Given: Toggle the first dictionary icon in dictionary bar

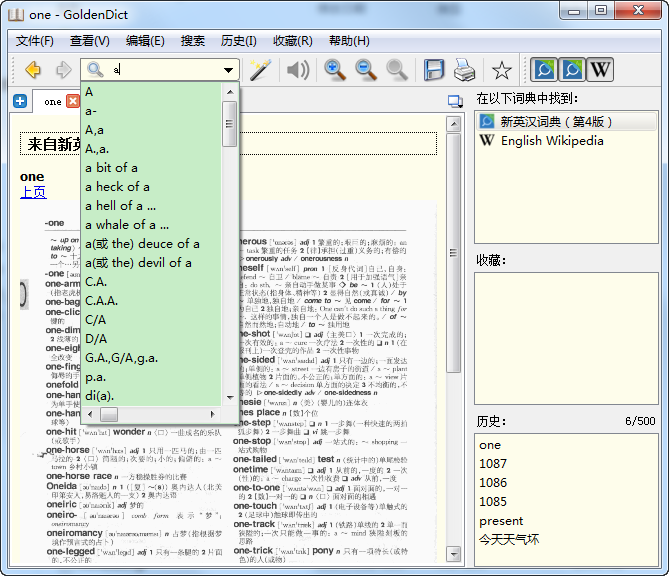Looking at the screenshot, I should click(x=544, y=69).
